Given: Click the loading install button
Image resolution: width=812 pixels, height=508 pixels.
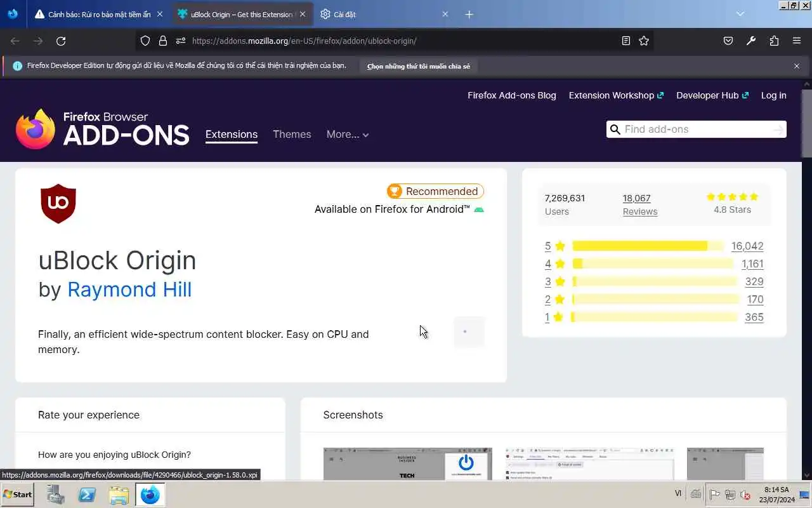Looking at the screenshot, I should point(469,331).
